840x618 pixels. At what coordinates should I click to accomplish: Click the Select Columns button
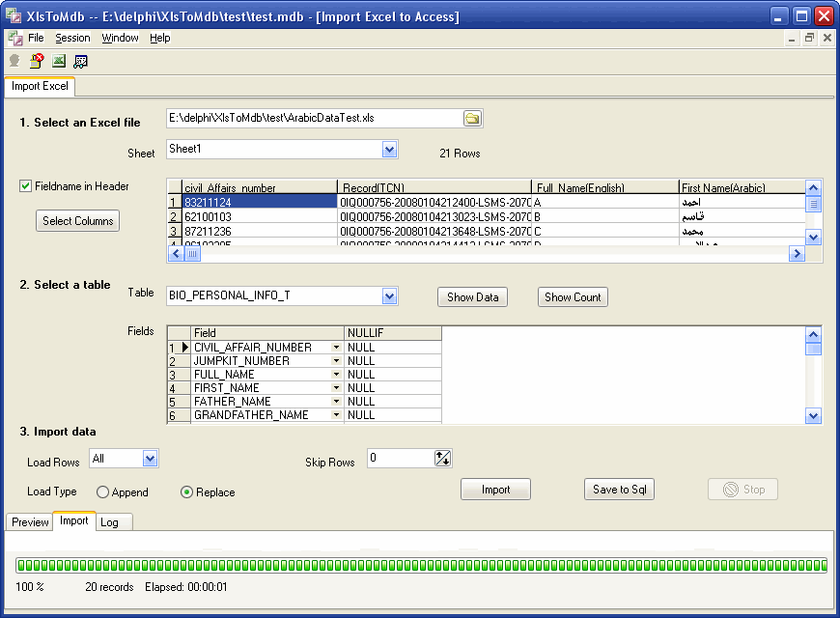click(78, 221)
